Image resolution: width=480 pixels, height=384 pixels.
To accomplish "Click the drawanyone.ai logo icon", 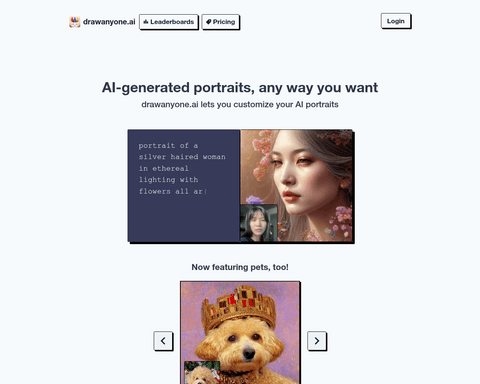I will pyautogui.click(x=75, y=22).
